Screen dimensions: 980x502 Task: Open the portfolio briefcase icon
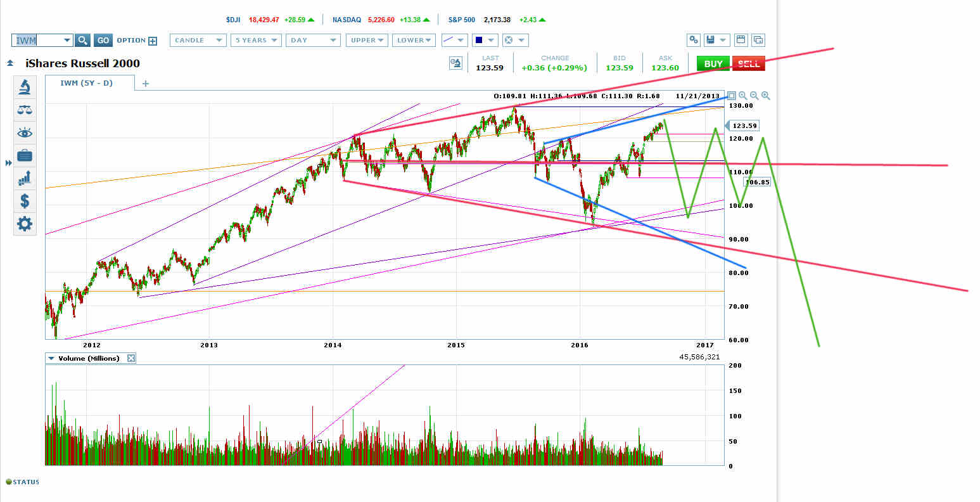[x=25, y=155]
